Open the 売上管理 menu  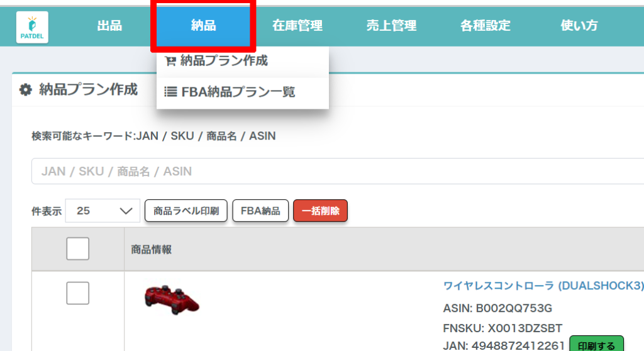coord(391,26)
